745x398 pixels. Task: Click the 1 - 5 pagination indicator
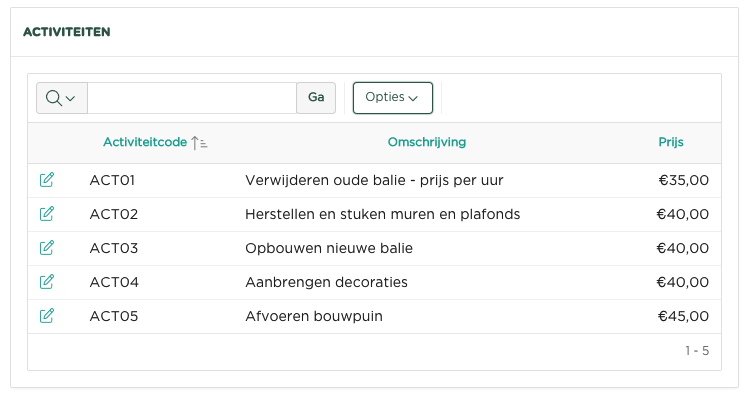coord(697,351)
